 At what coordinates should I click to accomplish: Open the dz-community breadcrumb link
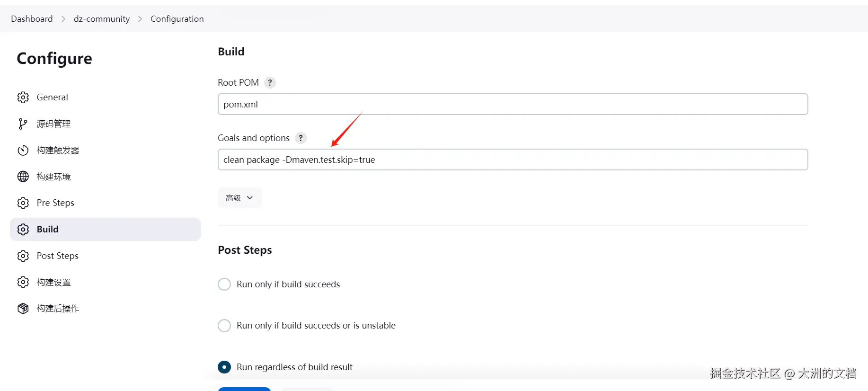pyautogui.click(x=102, y=19)
